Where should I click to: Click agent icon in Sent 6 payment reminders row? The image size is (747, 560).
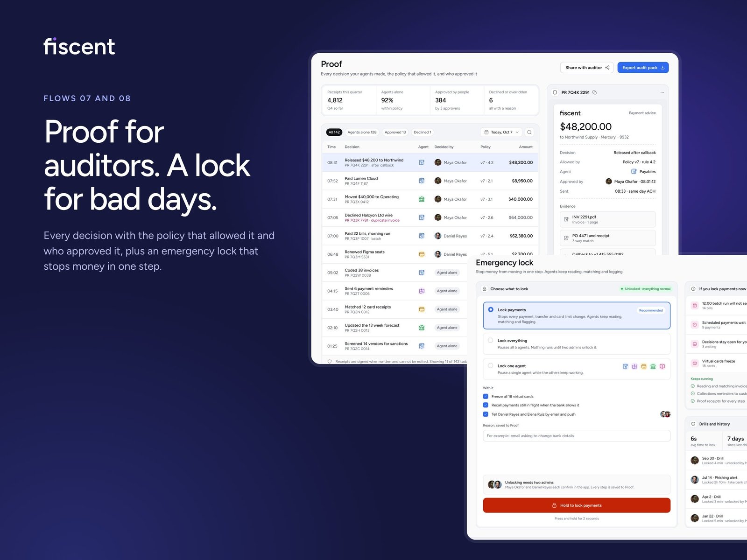point(422,291)
